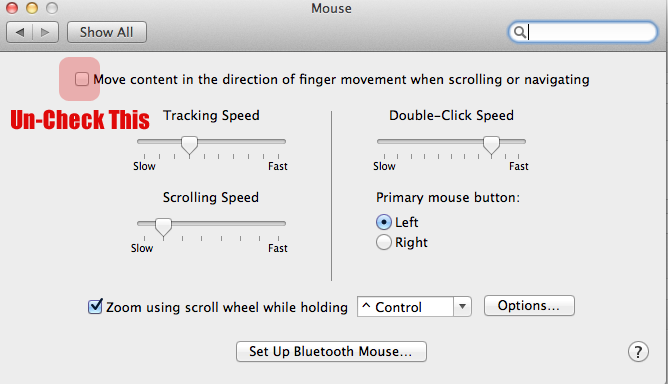Open help via the question mark icon
Viewport: 668px width, 384px height.
point(638,352)
